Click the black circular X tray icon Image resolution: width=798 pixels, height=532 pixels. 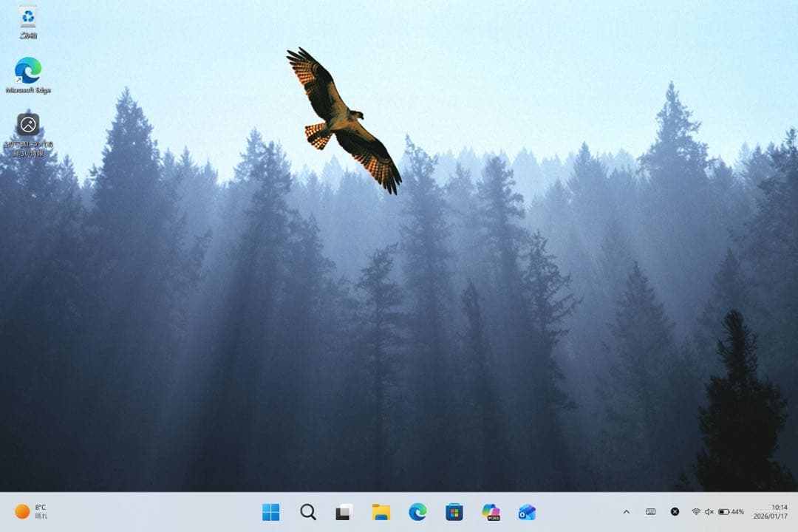pyautogui.click(x=675, y=512)
